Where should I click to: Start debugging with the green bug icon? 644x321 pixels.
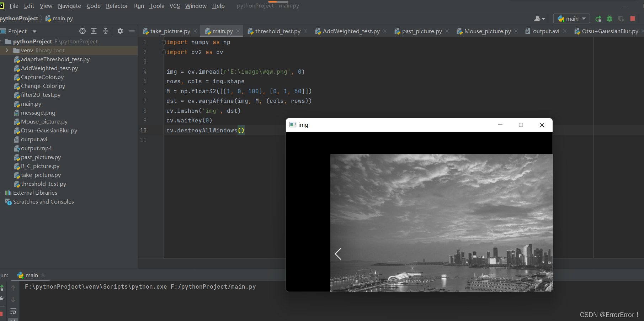(x=610, y=19)
